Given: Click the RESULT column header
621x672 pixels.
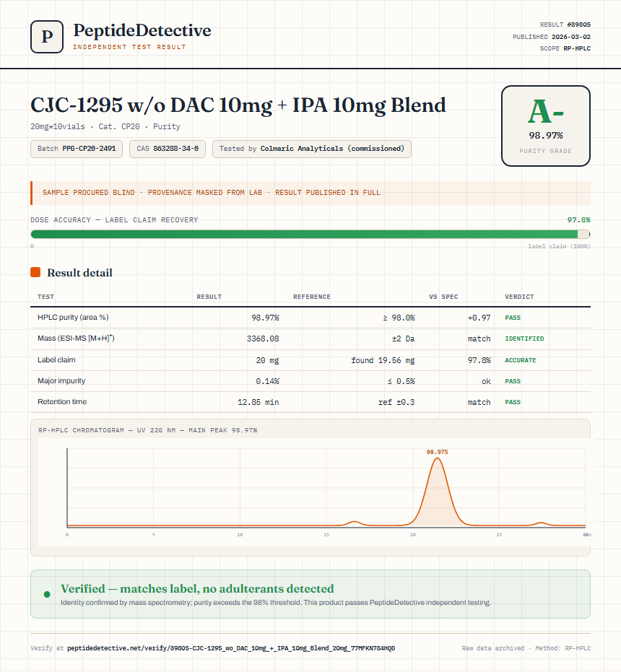Looking at the screenshot, I should (x=209, y=297).
